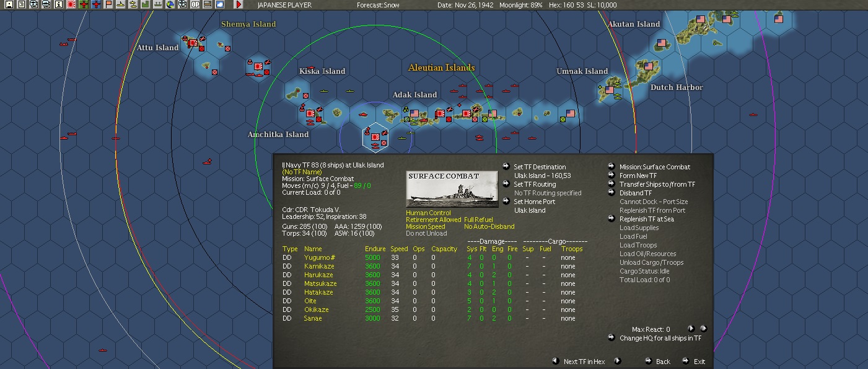Open destroyer Sanae ship details
868x369 pixels.
click(313, 319)
